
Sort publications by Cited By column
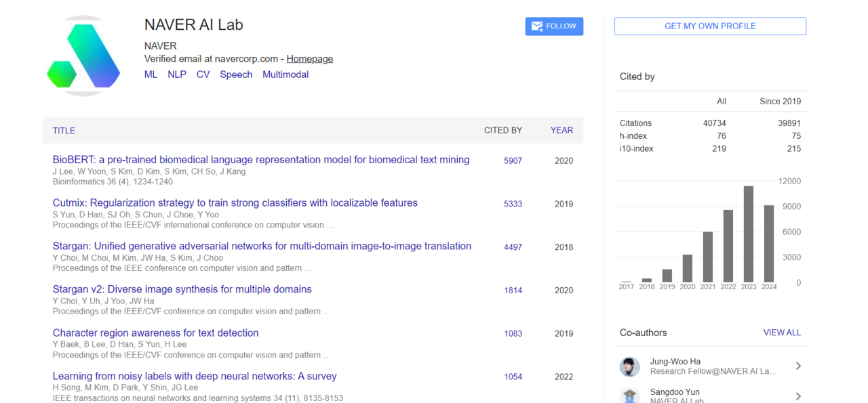pos(502,130)
